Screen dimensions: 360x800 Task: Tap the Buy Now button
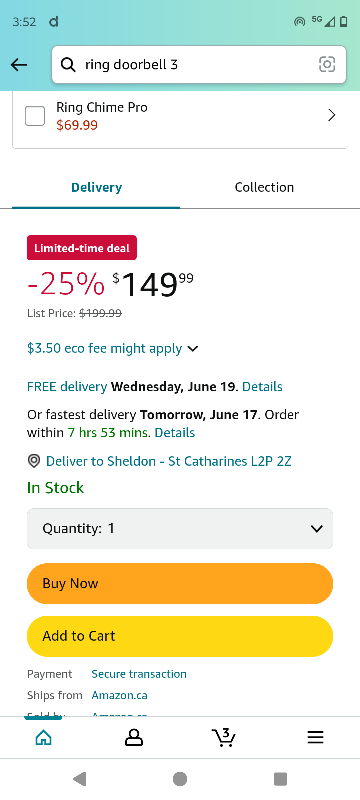point(180,584)
